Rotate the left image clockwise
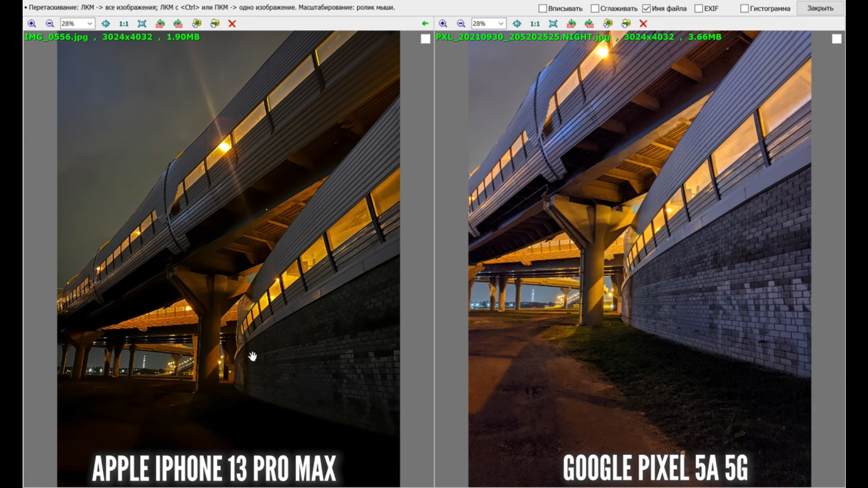868x488 pixels. pos(178,23)
